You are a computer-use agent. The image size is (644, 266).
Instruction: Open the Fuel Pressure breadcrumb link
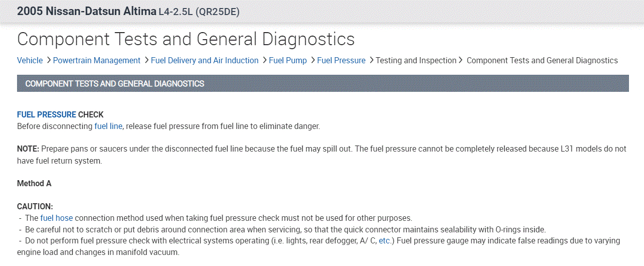341,60
